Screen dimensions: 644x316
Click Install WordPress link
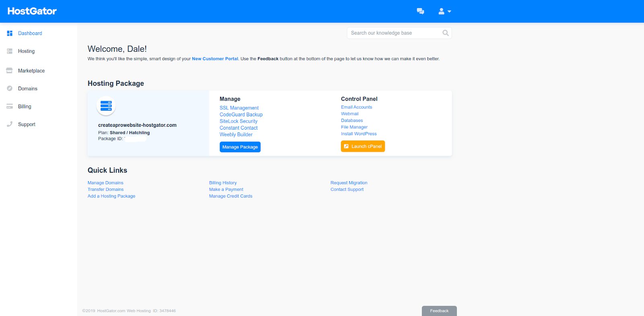(x=359, y=134)
